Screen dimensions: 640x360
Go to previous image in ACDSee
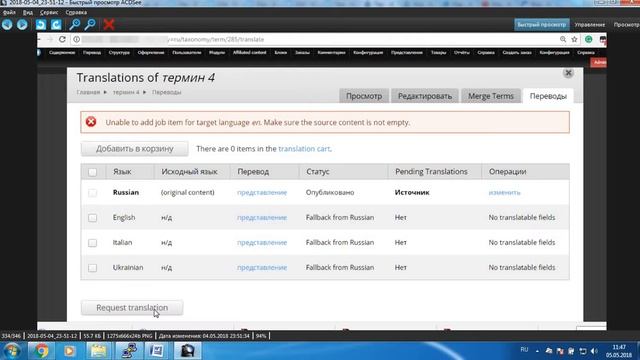7,24
